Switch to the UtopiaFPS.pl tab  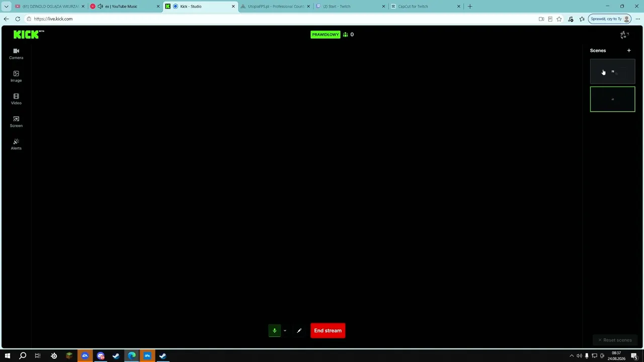pyautogui.click(x=275, y=7)
